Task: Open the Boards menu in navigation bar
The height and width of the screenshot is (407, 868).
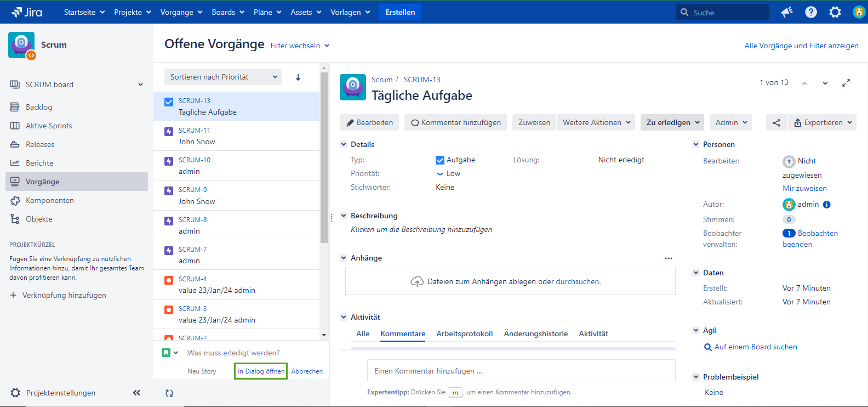Action: point(228,12)
